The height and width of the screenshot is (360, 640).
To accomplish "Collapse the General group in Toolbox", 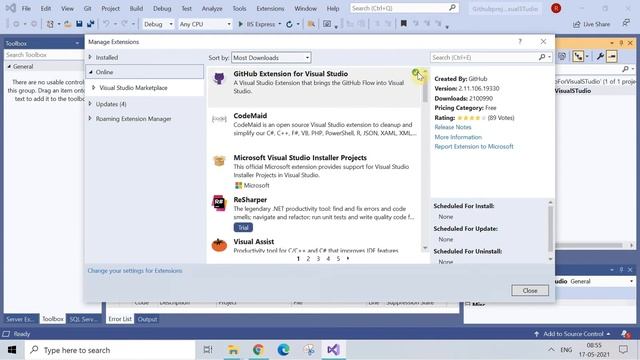I will point(9,67).
